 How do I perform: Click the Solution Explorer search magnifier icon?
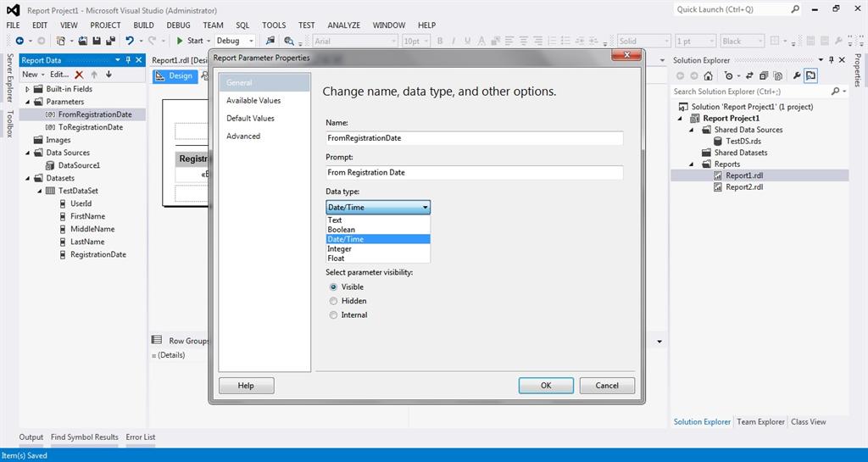click(835, 92)
